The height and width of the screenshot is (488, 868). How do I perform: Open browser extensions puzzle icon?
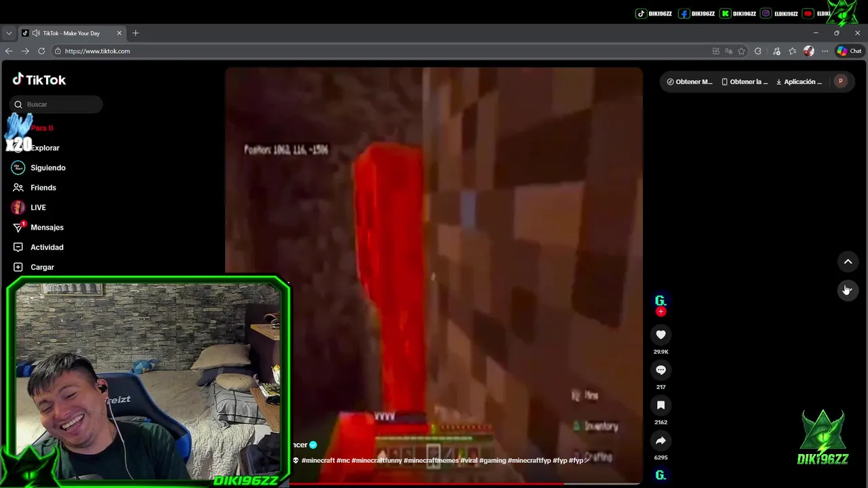coord(758,51)
